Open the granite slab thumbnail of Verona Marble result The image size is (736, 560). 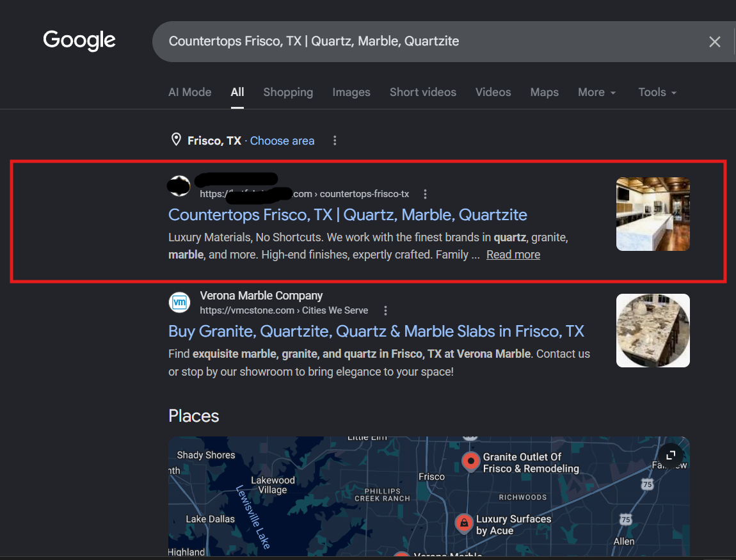(652, 330)
